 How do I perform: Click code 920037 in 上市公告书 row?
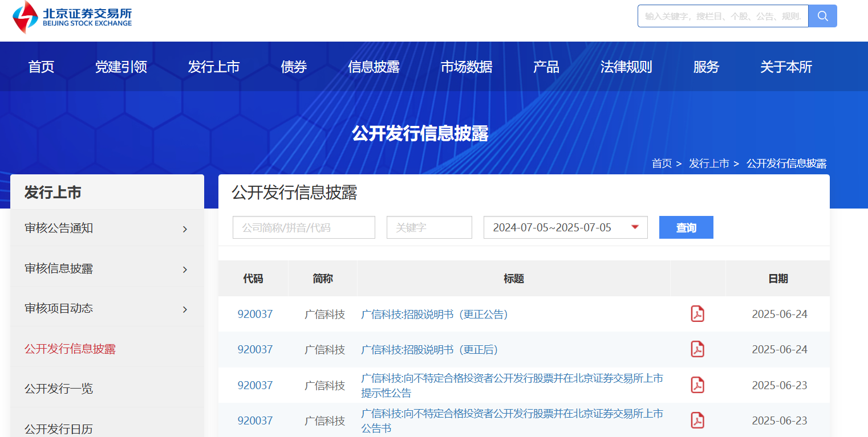(255, 420)
